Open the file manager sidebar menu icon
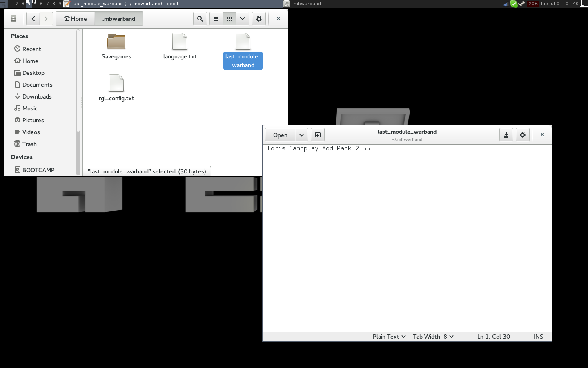Screen dimensions: 588x368 pos(13,19)
